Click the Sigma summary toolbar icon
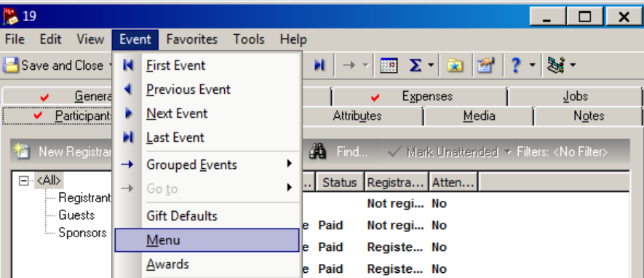 [x=416, y=65]
